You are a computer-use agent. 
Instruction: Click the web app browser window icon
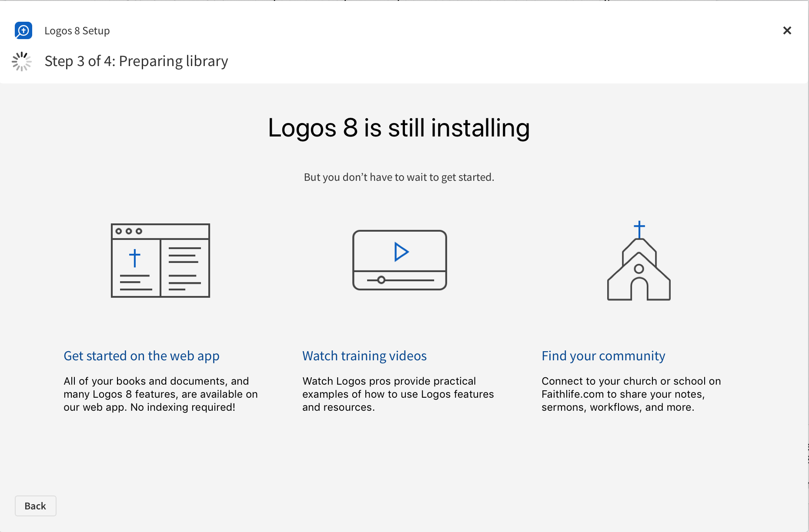(x=160, y=260)
